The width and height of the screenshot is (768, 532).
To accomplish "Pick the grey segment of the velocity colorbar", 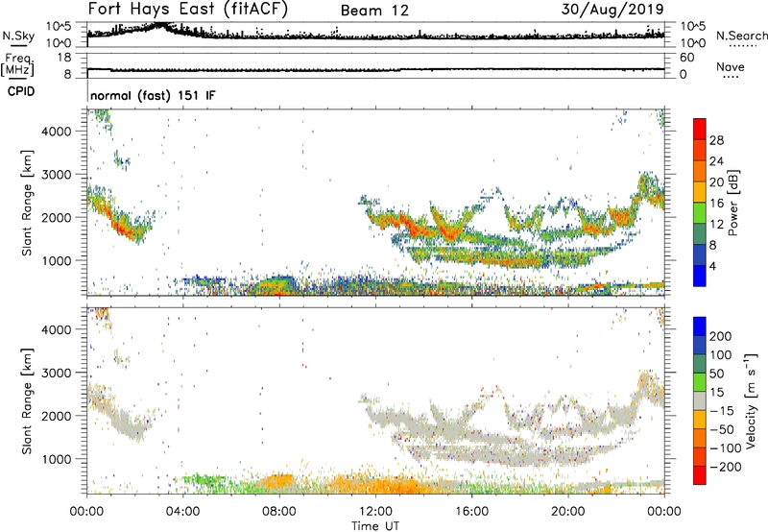I will tap(700, 400).
